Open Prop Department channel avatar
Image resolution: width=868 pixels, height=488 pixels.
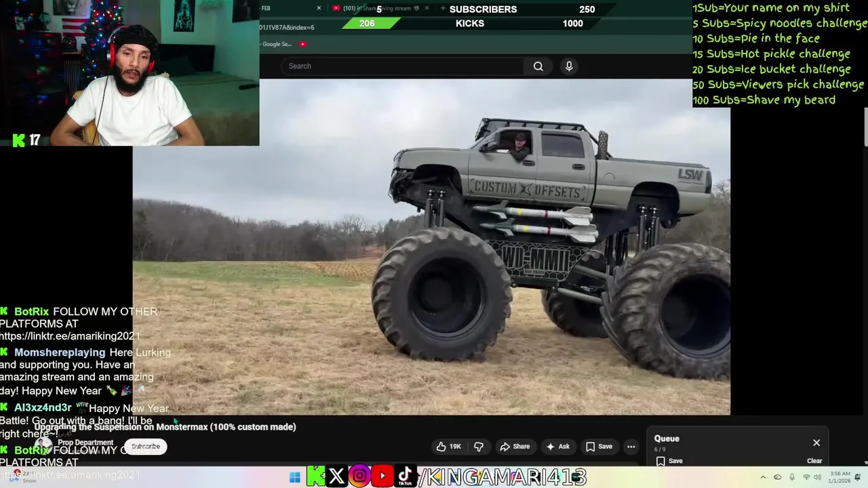click(x=44, y=446)
